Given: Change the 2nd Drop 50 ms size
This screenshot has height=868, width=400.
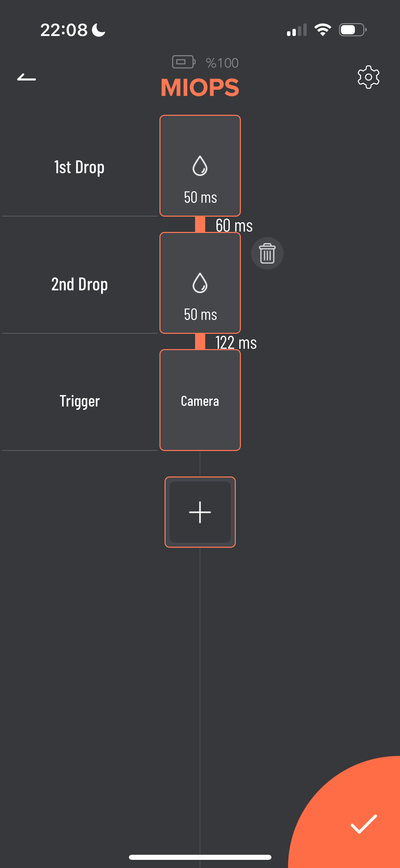Looking at the screenshot, I should [201, 314].
